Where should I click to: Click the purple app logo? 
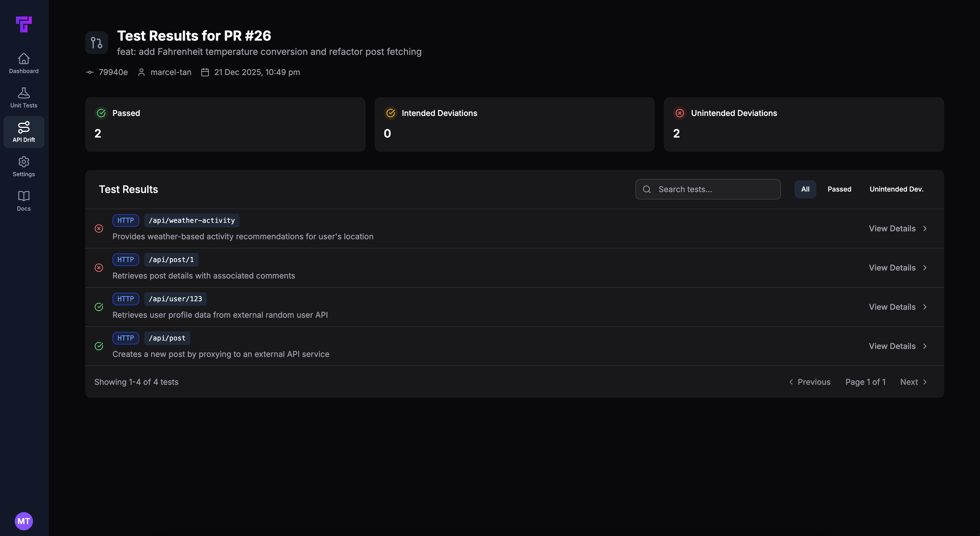(24, 24)
